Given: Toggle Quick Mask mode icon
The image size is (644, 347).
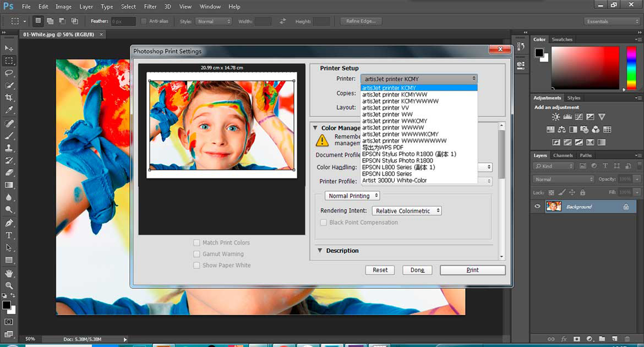Looking at the screenshot, I should [x=9, y=322].
